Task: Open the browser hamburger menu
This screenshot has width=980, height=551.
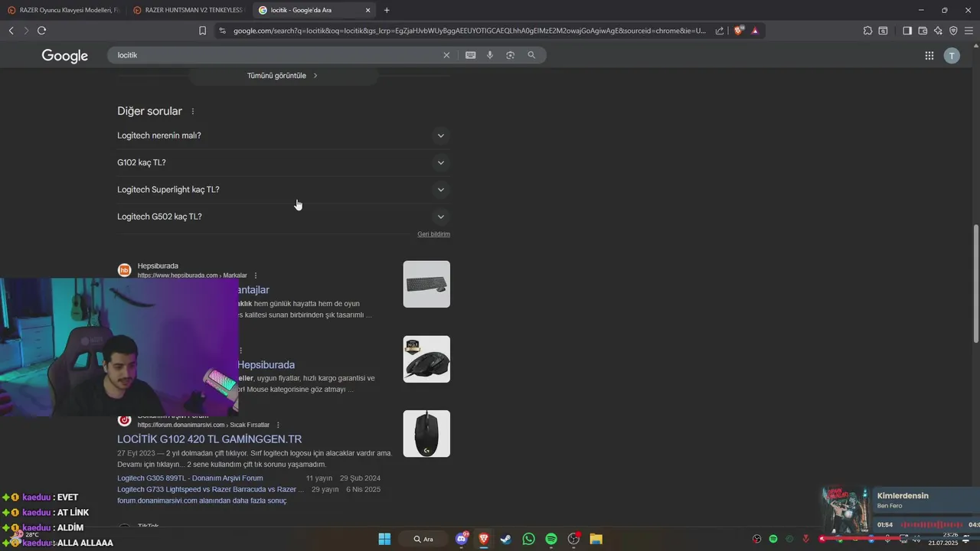Action: click(969, 31)
